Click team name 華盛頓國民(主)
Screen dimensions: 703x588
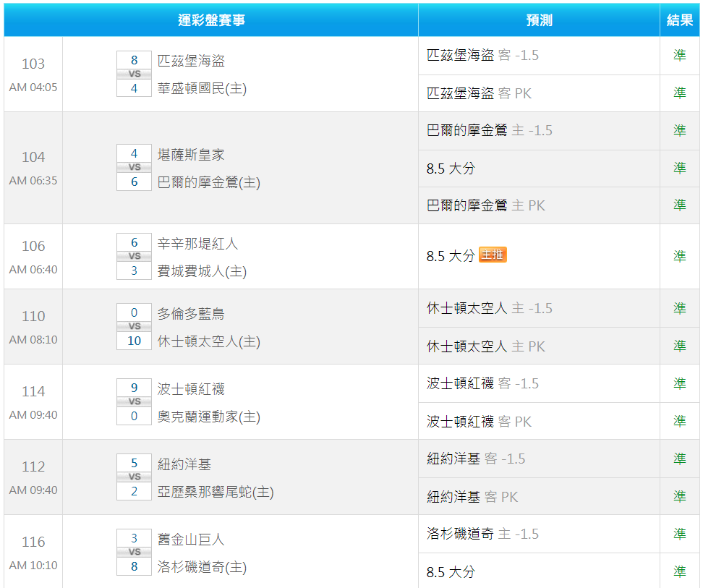203,88
